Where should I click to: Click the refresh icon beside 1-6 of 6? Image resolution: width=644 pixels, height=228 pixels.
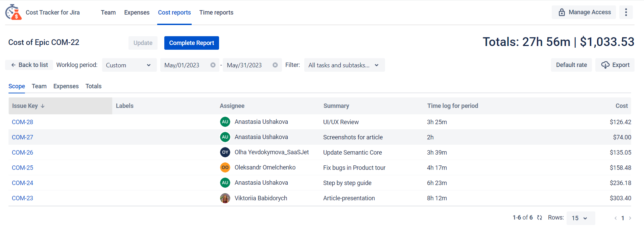click(x=540, y=218)
